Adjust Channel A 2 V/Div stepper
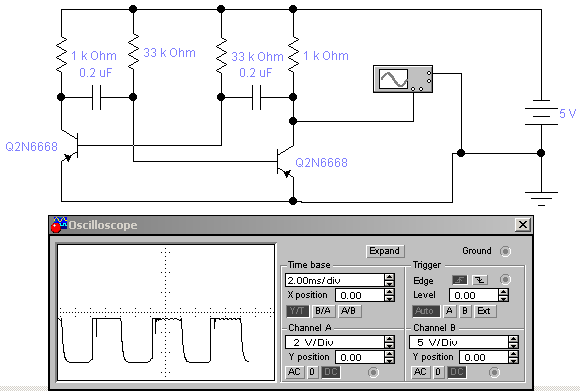Viewport: 580px width, 391px height. point(389,342)
